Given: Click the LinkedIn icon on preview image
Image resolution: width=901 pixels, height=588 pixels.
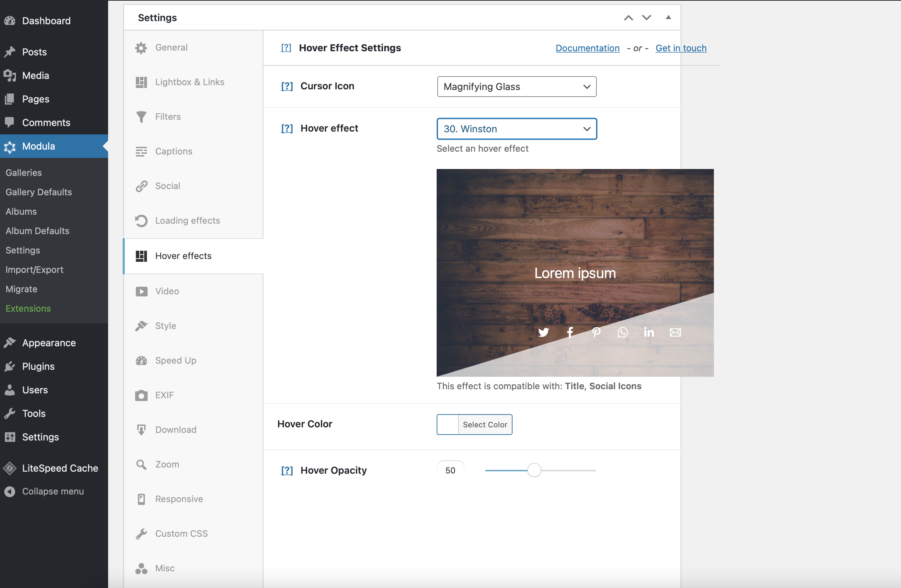Looking at the screenshot, I should (x=649, y=332).
